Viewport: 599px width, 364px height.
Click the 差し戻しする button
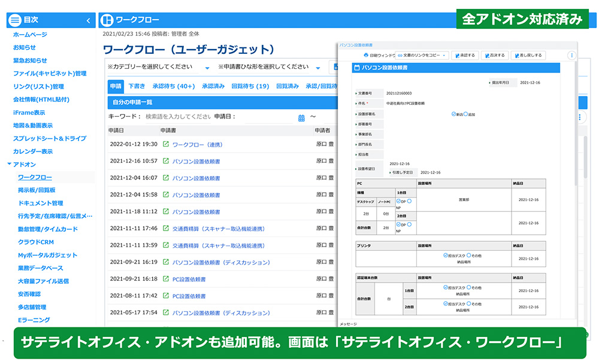point(528,56)
